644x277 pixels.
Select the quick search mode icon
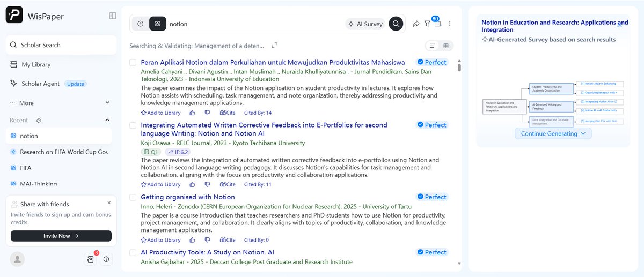[141, 24]
